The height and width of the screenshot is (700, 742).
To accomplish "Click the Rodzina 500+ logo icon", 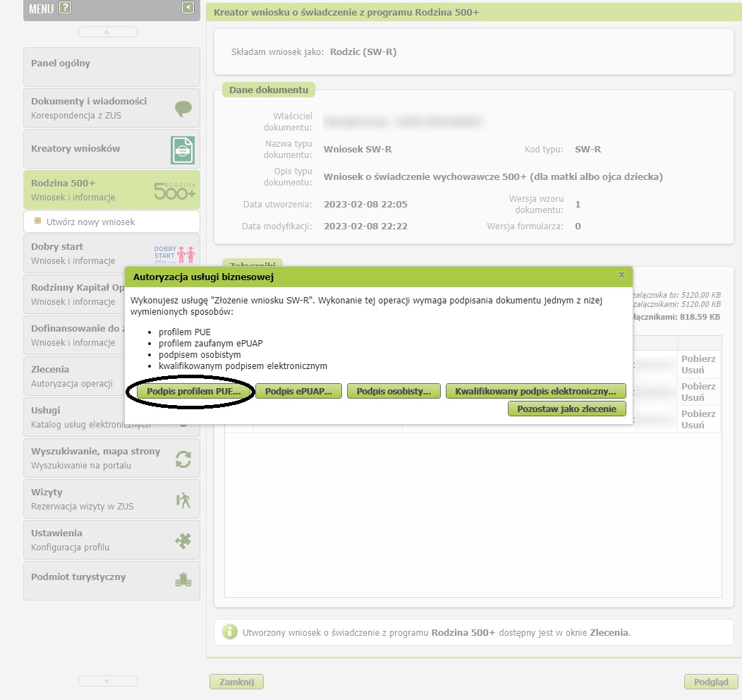I will click(x=175, y=190).
